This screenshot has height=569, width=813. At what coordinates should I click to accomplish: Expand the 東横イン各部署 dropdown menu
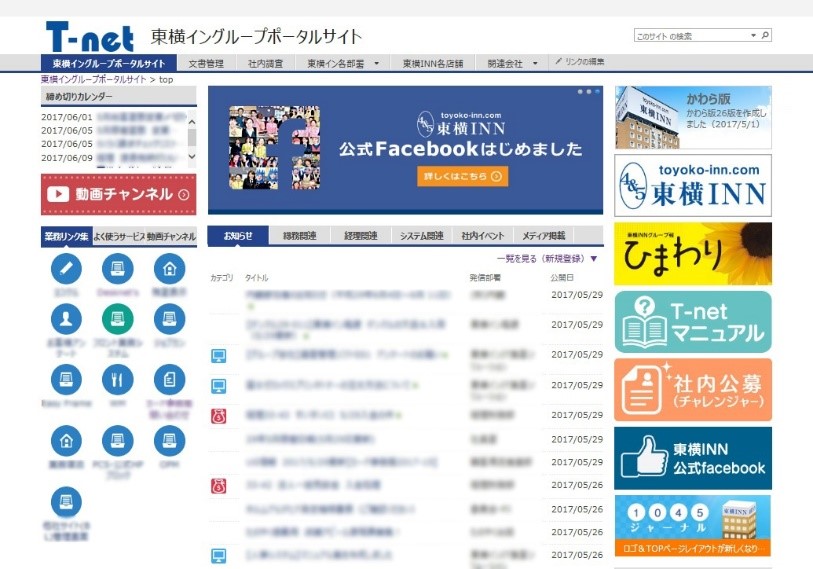click(x=376, y=63)
